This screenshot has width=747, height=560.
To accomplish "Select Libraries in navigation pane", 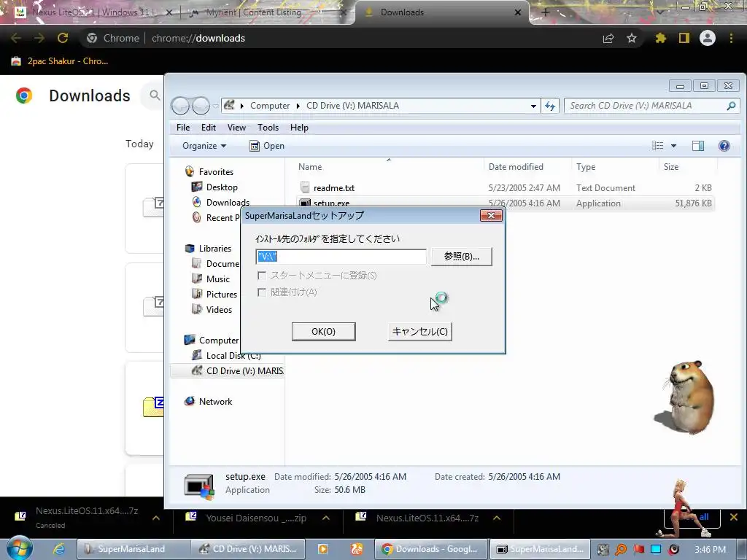I will point(215,249).
